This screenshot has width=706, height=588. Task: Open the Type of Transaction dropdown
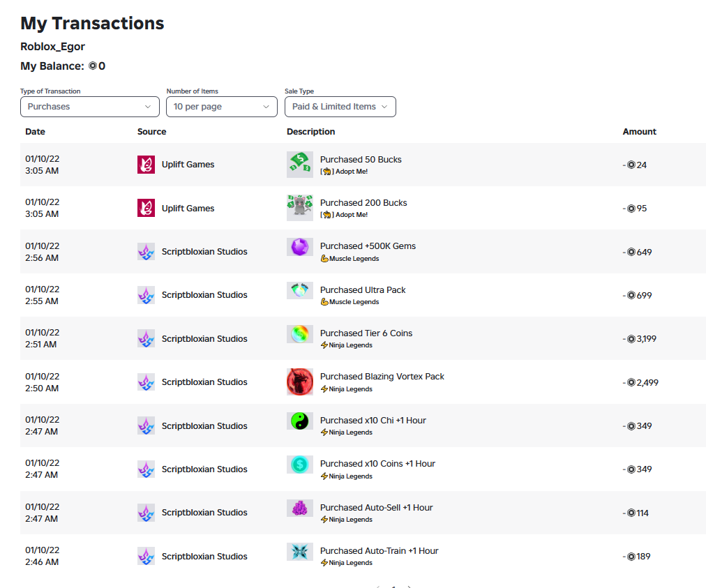tap(89, 107)
